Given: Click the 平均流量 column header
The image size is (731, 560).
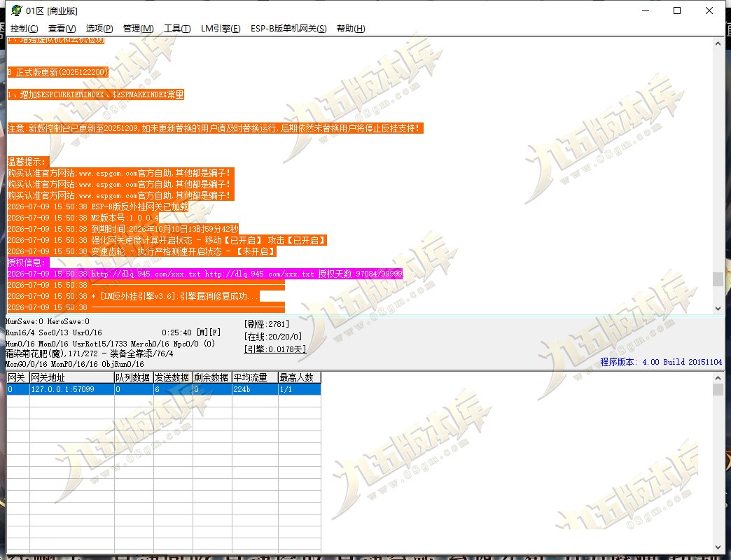Looking at the screenshot, I should click(x=255, y=377).
